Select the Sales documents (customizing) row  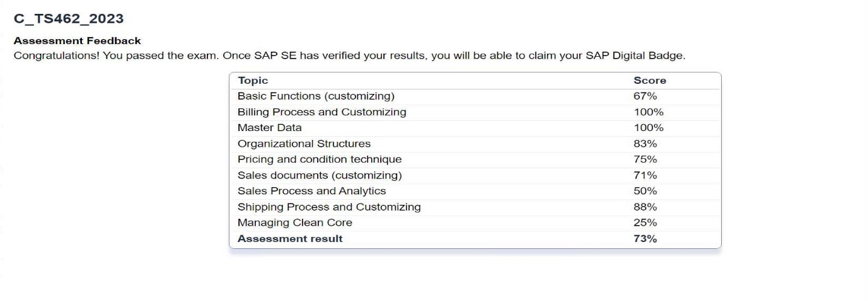(475, 175)
